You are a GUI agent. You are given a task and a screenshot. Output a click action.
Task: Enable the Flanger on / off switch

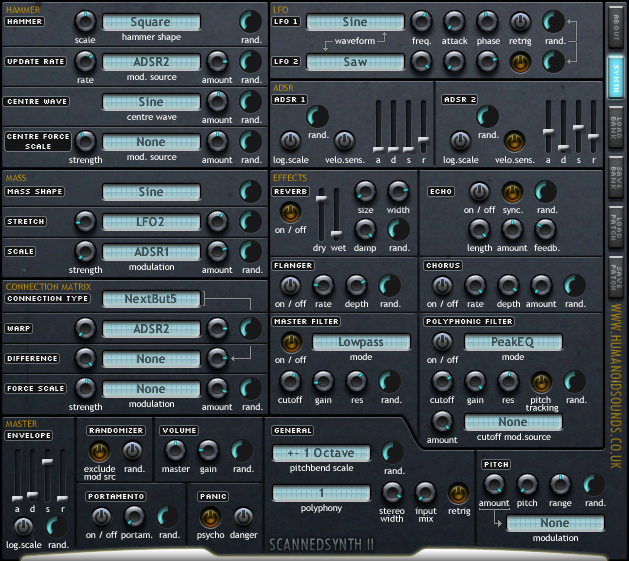tap(290, 286)
